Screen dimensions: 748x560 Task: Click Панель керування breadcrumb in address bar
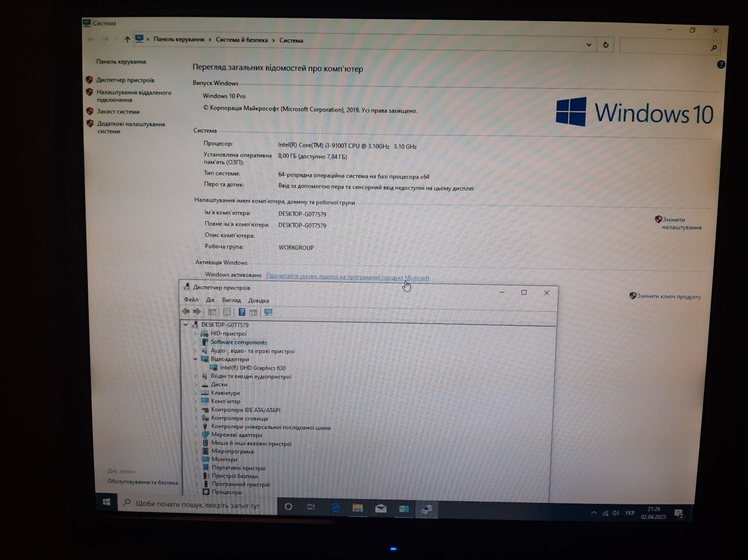pyautogui.click(x=179, y=39)
